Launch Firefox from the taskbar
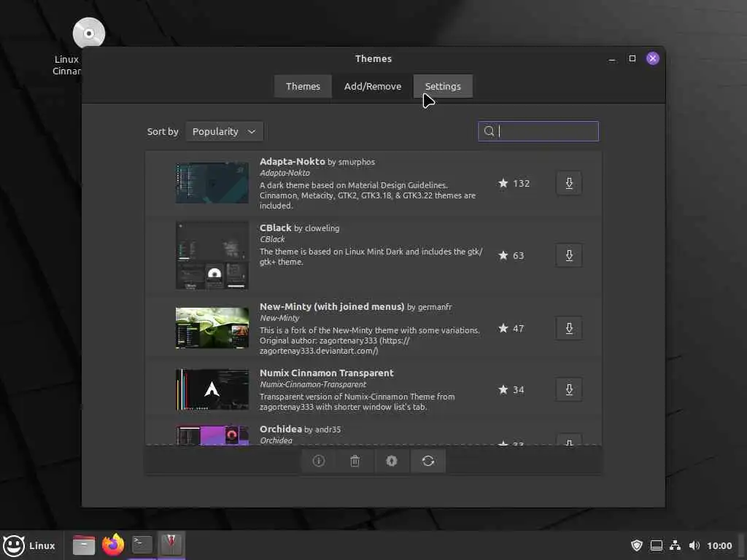This screenshot has width=747, height=560. click(113, 545)
